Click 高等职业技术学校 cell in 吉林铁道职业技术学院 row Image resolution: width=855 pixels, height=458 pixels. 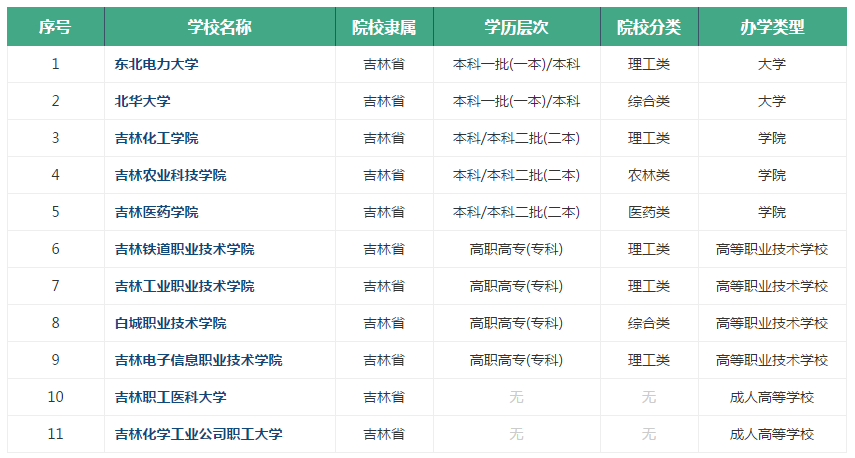[772, 249]
